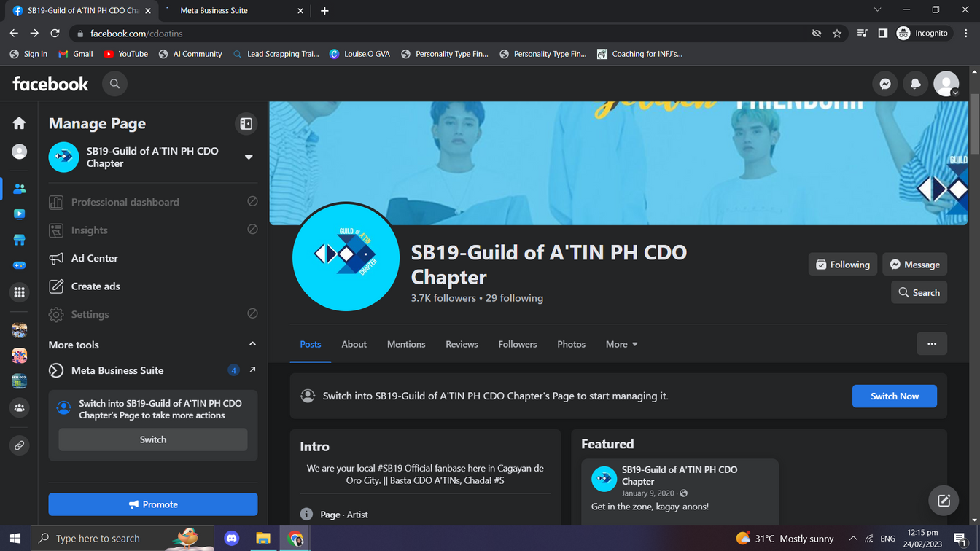980x551 pixels.
Task: Show hidden system tray icons
Action: [852, 539]
